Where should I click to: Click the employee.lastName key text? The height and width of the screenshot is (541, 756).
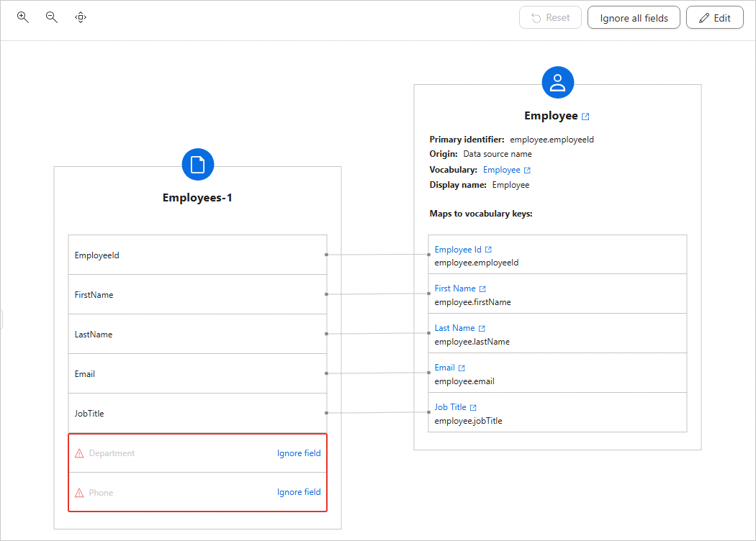[x=472, y=342]
